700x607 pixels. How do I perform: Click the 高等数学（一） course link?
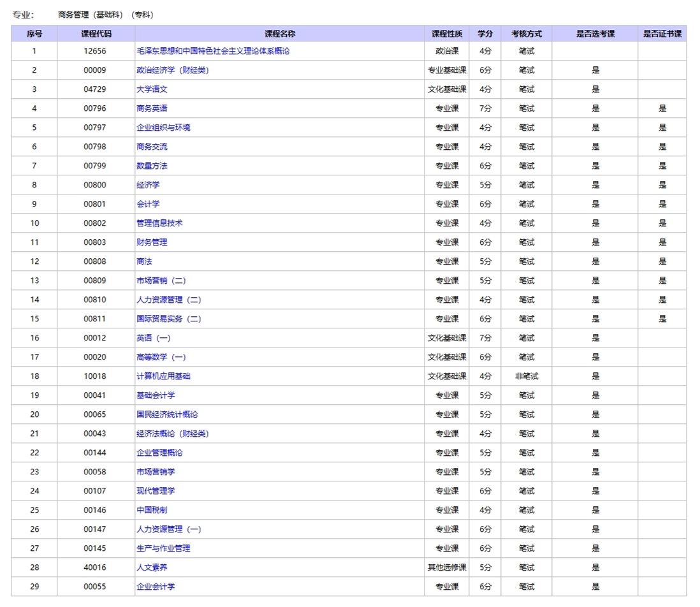(x=161, y=357)
